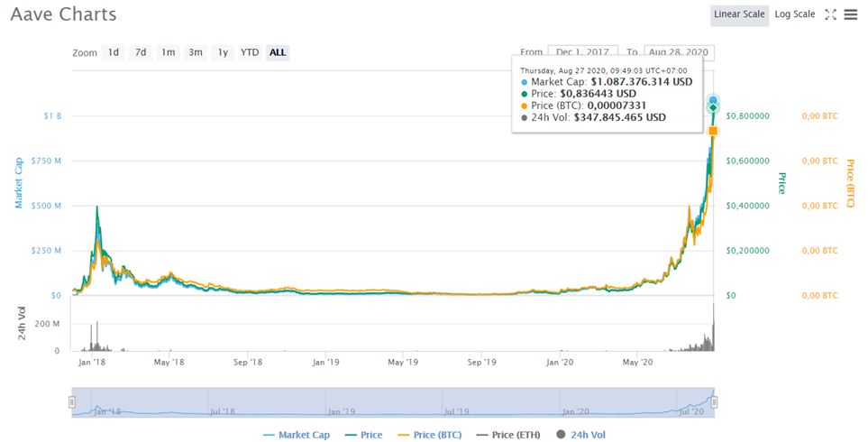This screenshot has height=442, width=868.
Task: Click the green Price diamond marker
Action: (x=714, y=107)
